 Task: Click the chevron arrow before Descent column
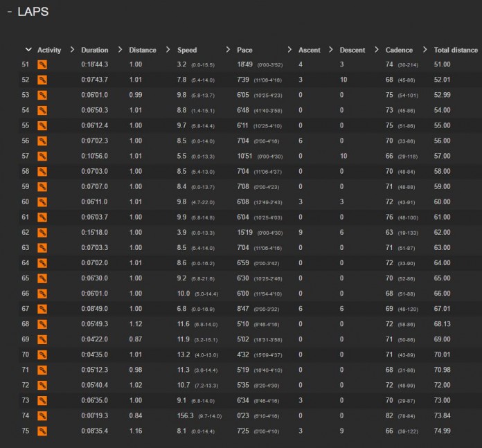(x=331, y=49)
